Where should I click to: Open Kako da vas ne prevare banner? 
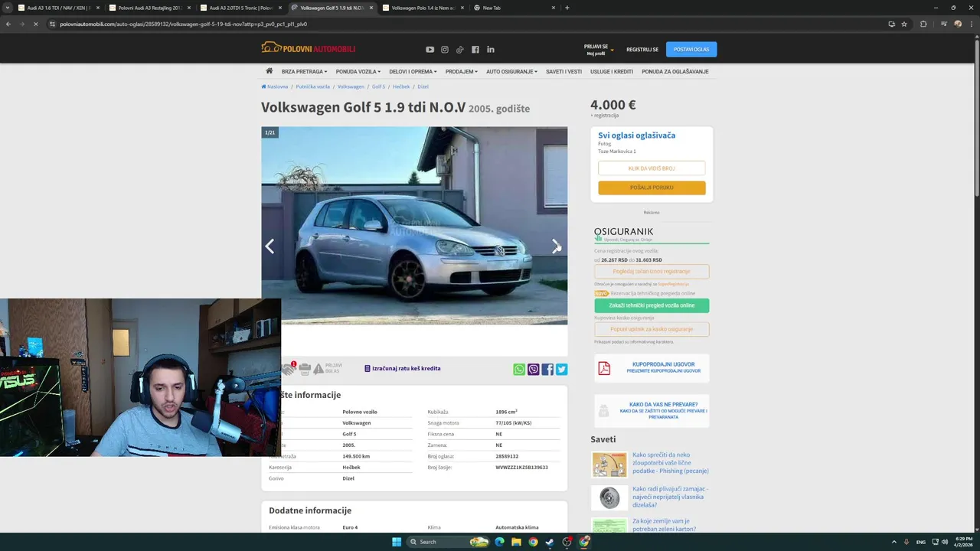pos(652,411)
